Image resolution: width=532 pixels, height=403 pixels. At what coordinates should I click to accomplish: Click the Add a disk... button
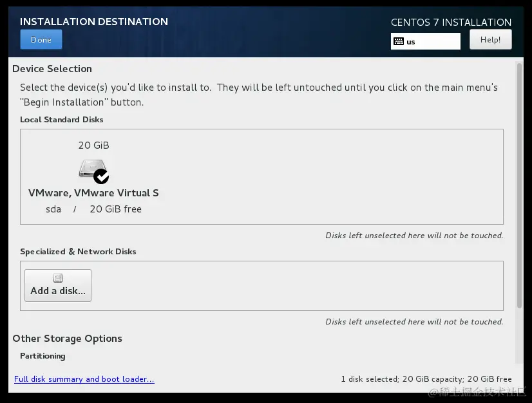point(58,285)
